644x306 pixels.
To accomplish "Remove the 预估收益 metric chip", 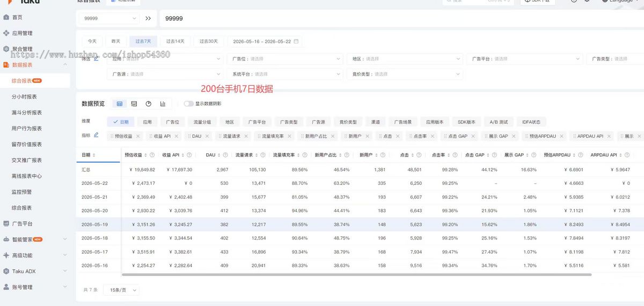I will (138, 136).
